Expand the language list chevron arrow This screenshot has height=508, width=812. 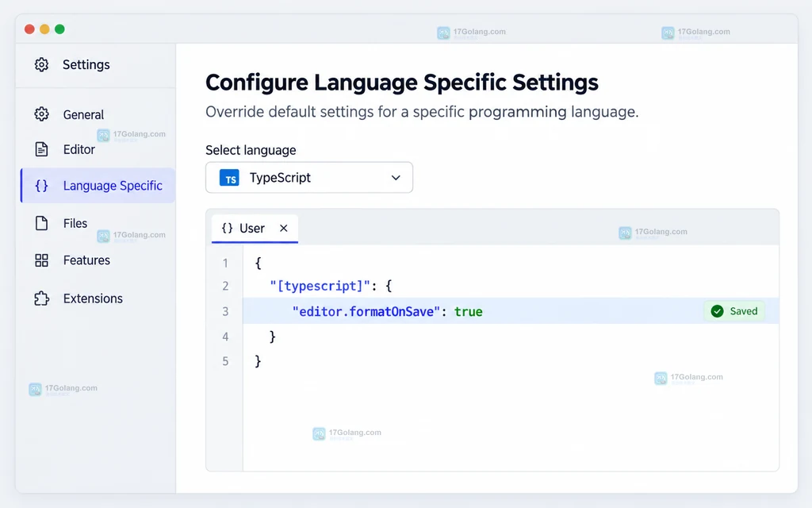click(396, 178)
